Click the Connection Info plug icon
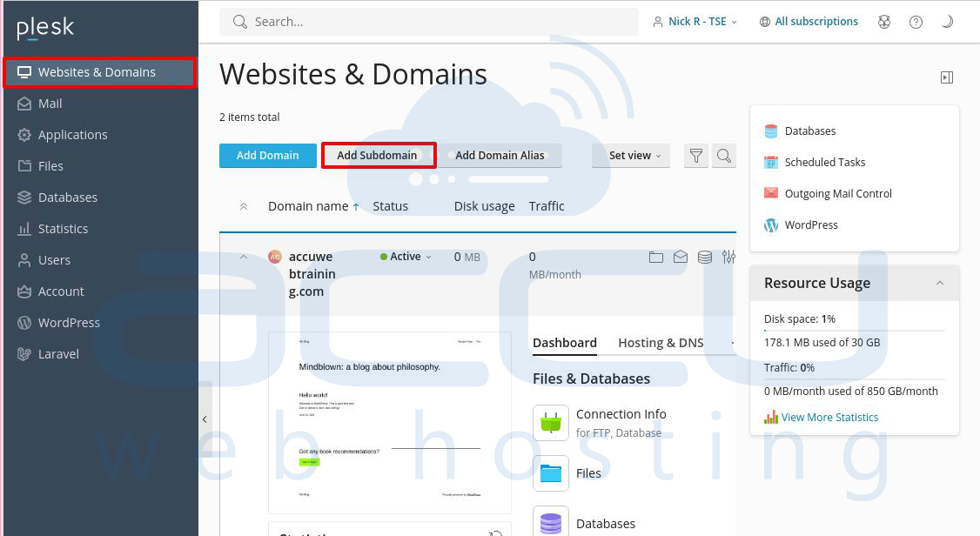The image size is (980, 536). [x=551, y=423]
